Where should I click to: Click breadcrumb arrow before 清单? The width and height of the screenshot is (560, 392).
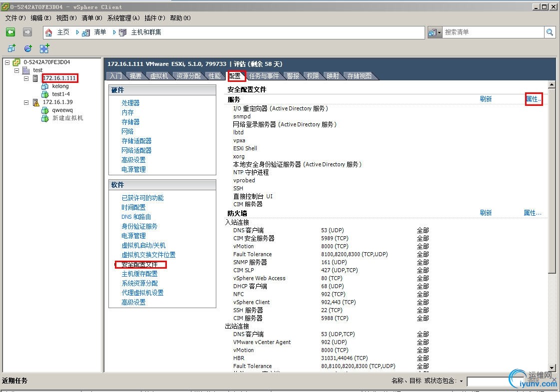point(77,32)
